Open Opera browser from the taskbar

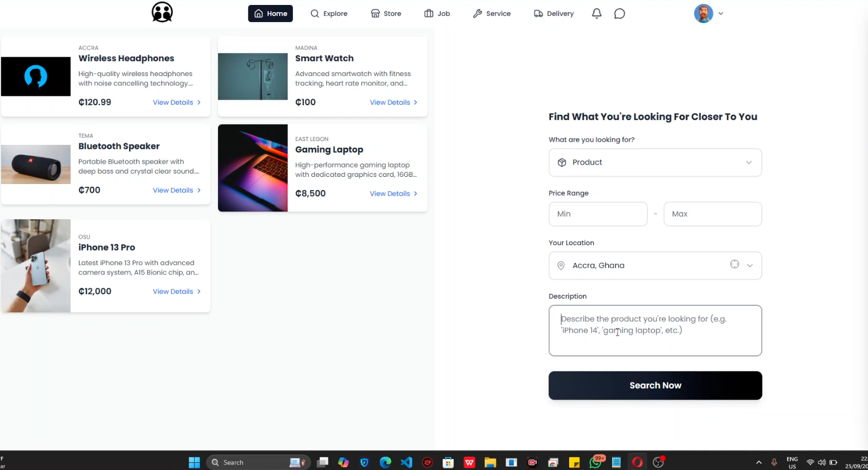click(x=637, y=462)
